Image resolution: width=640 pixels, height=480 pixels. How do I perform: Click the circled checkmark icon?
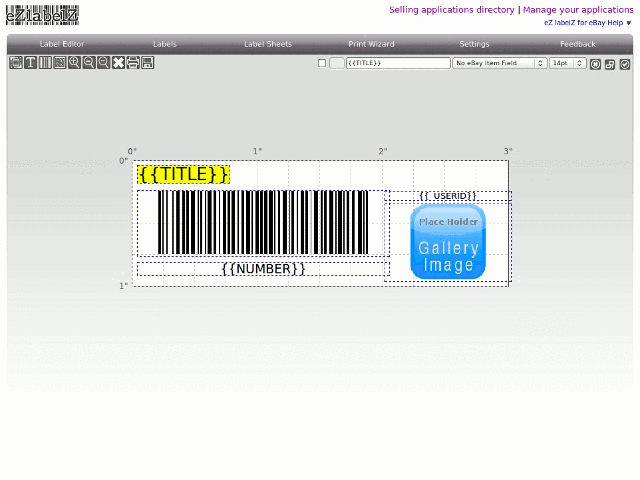pyautogui.click(x=624, y=64)
